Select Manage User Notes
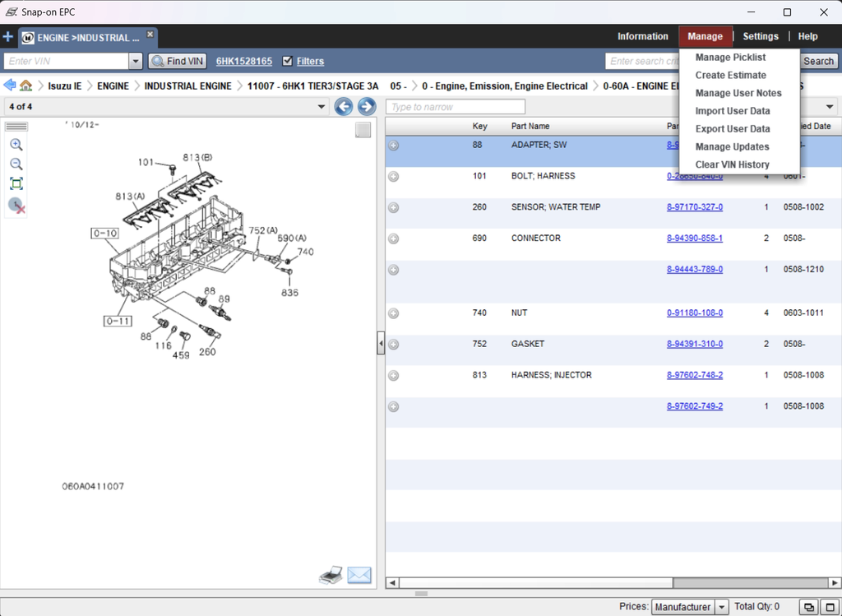Screen dimensions: 842x616 point(738,93)
